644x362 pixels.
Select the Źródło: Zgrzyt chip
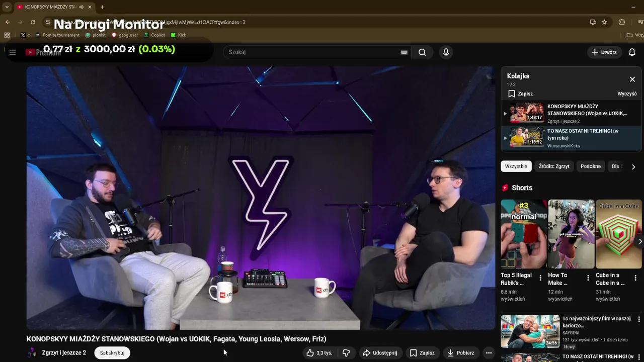click(554, 166)
